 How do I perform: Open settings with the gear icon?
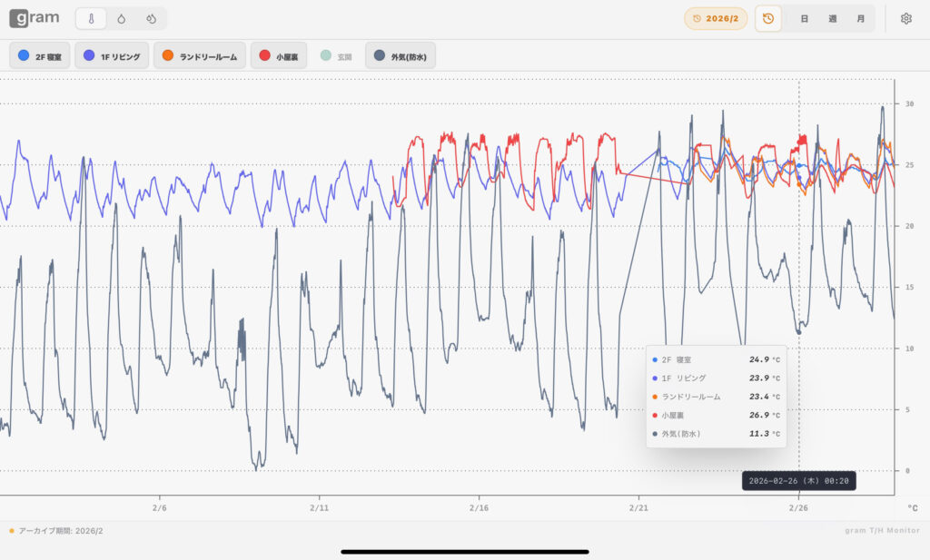[x=905, y=18]
